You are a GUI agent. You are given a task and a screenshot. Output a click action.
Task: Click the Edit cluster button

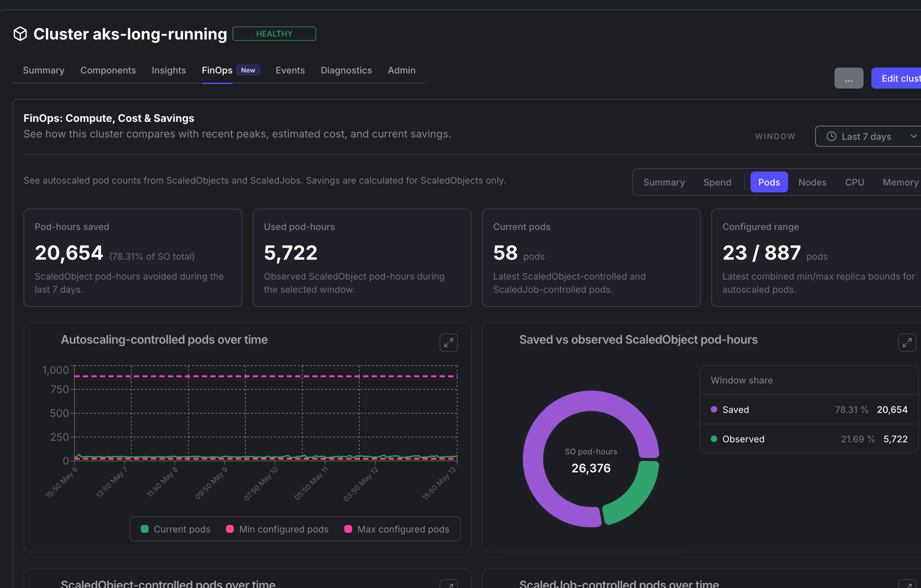point(896,78)
